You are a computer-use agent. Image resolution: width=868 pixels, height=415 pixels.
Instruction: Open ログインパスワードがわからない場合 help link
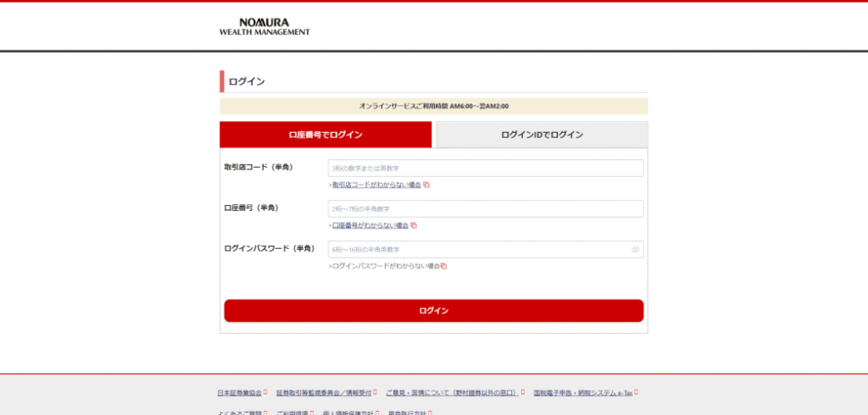tap(386, 266)
